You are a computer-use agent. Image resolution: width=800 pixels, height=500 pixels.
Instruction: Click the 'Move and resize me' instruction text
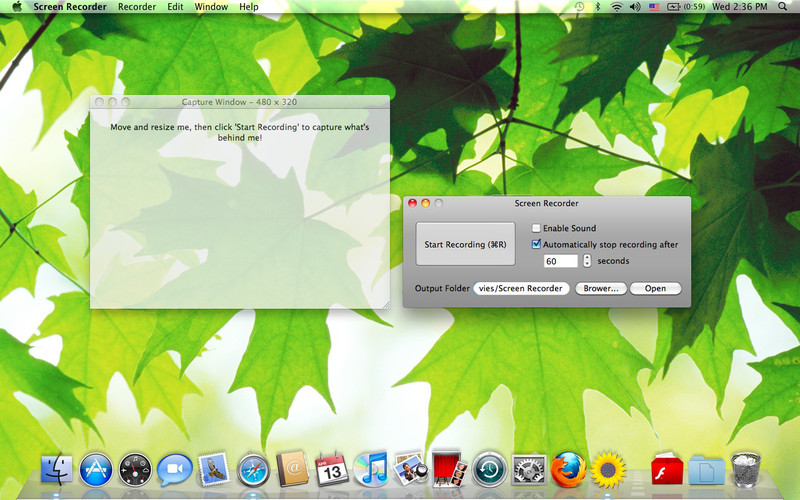(240, 132)
